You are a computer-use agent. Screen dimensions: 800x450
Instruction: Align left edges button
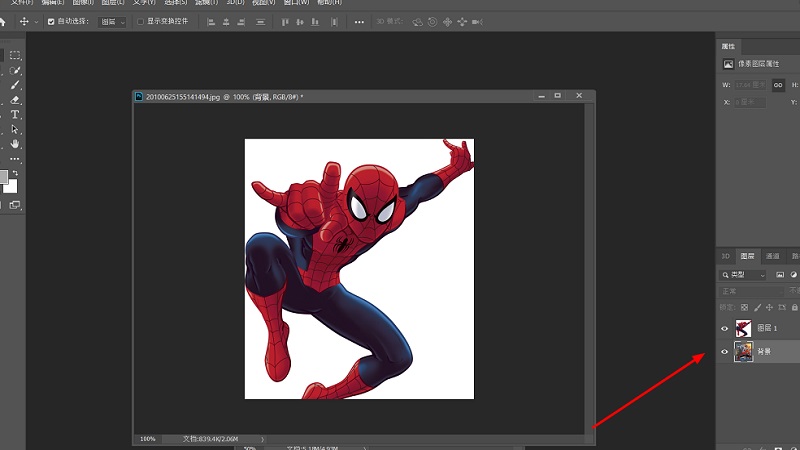(x=211, y=22)
